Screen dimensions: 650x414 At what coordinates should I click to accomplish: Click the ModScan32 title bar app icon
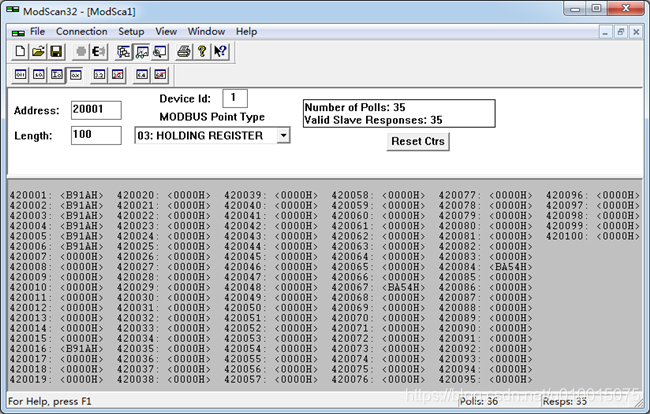point(12,10)
